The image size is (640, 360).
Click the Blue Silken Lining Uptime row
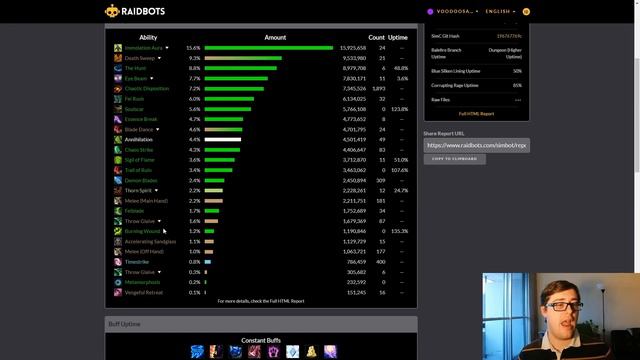click(476, 71)
